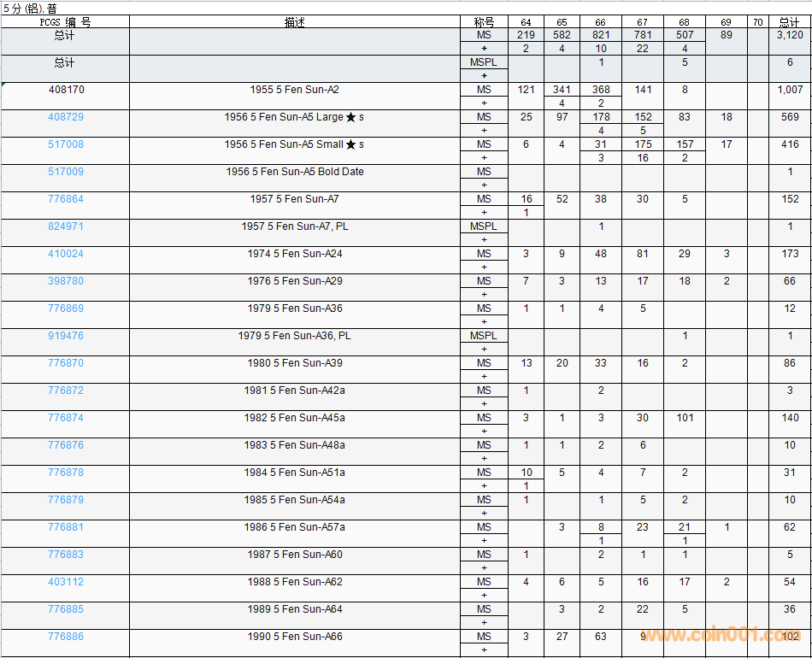
Task: Click the 称号 column header
Action: (484, 22)
